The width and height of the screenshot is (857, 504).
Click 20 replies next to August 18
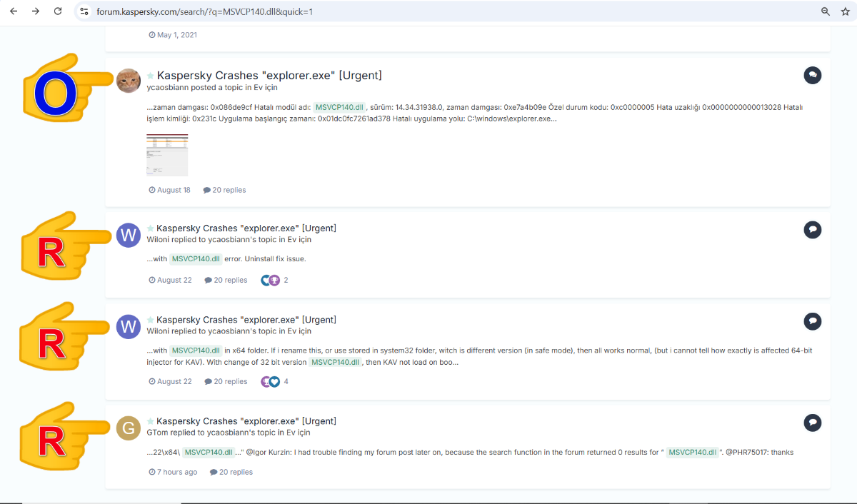[x=225, y=190]
